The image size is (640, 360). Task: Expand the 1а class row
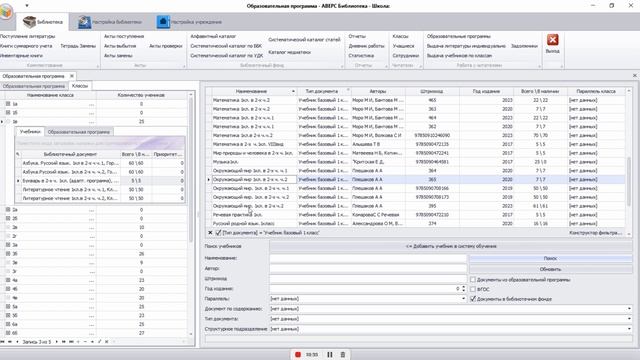(8, 104)
